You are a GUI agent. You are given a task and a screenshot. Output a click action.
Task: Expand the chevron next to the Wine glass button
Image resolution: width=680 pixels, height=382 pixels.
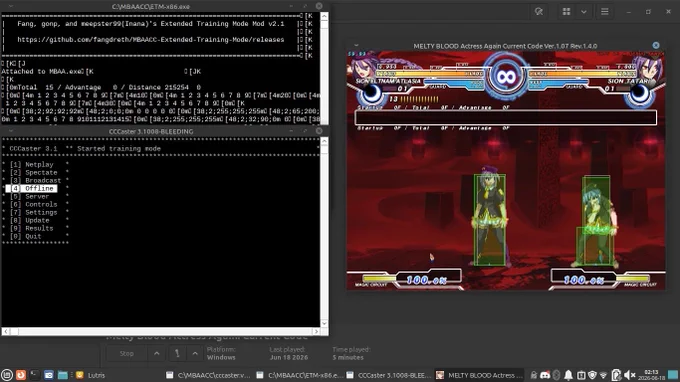point(195,353)
